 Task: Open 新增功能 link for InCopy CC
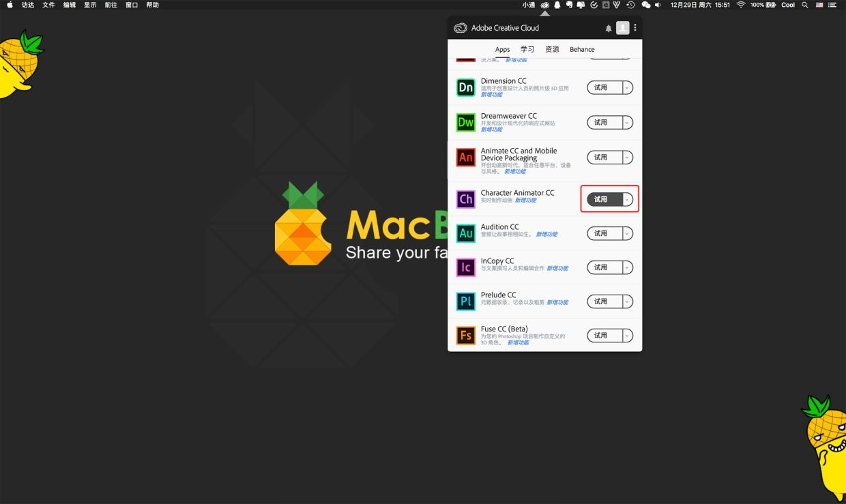557,269
